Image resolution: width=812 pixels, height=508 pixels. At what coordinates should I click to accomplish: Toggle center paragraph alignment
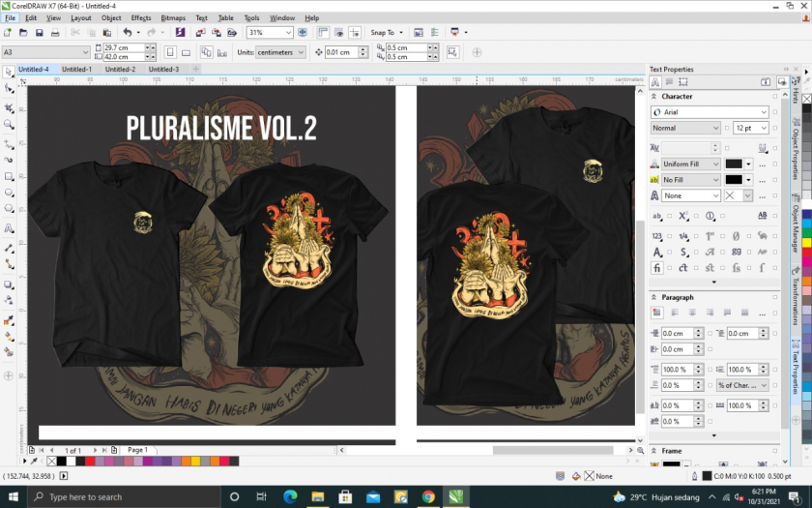[x=692, y=313]
